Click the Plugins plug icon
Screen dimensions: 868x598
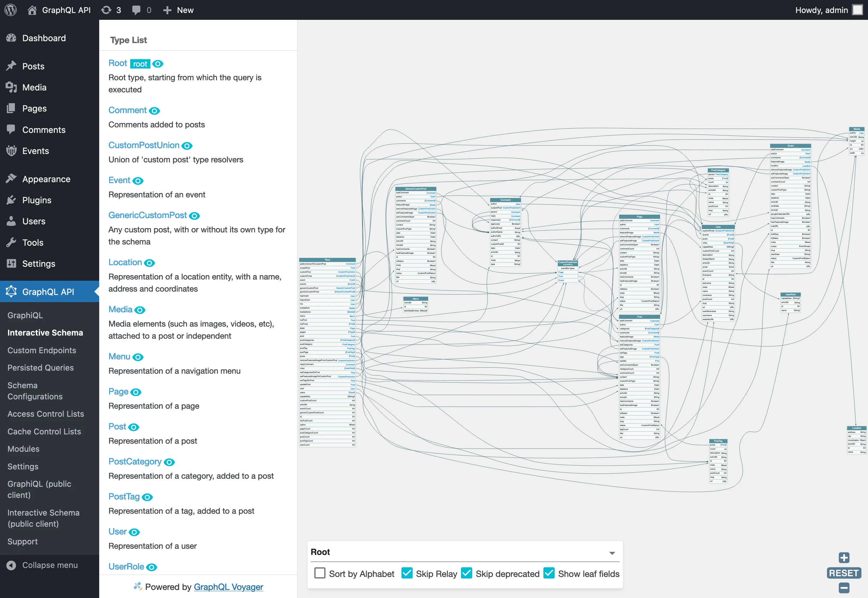pyautogui.click(x=11, y=200)
